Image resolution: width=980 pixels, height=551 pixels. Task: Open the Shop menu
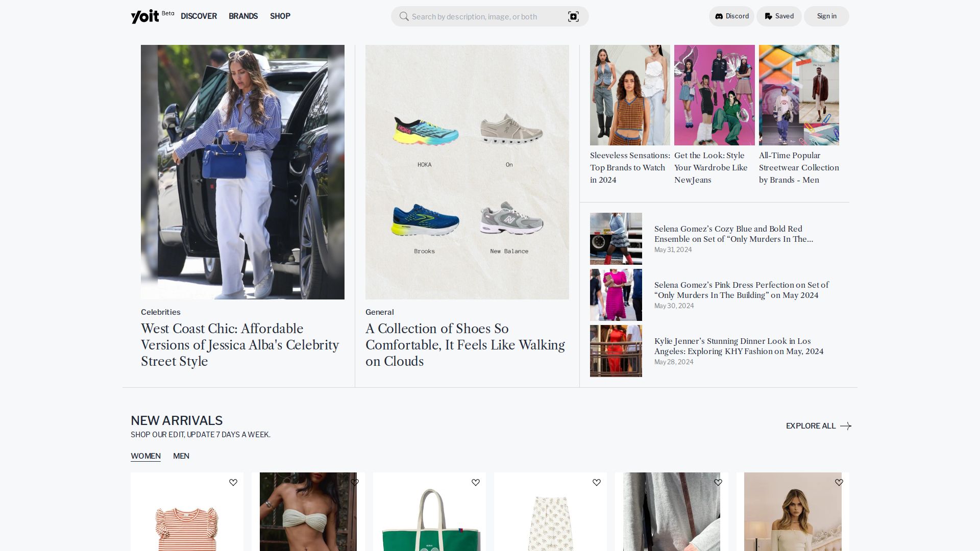click(x=280, y=16)
